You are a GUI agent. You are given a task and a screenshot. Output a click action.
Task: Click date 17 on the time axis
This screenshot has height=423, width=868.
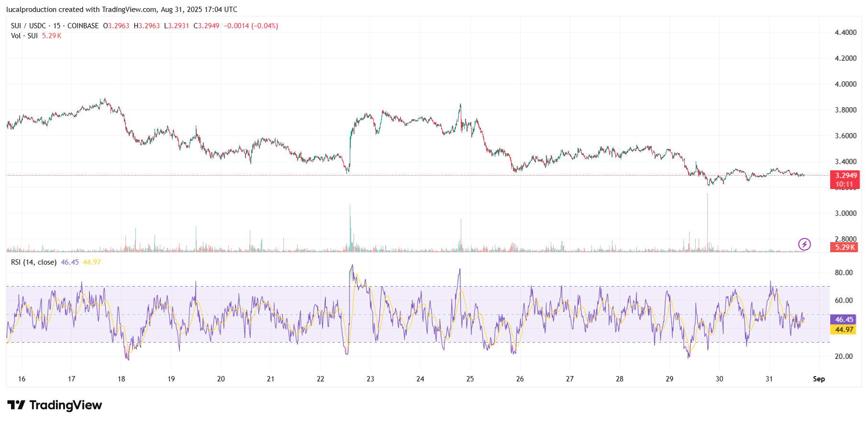coord(71,379)
